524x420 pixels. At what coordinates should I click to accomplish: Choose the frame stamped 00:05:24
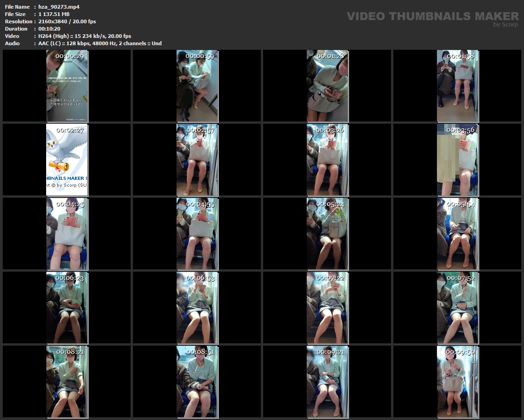[x=328, y=234]
